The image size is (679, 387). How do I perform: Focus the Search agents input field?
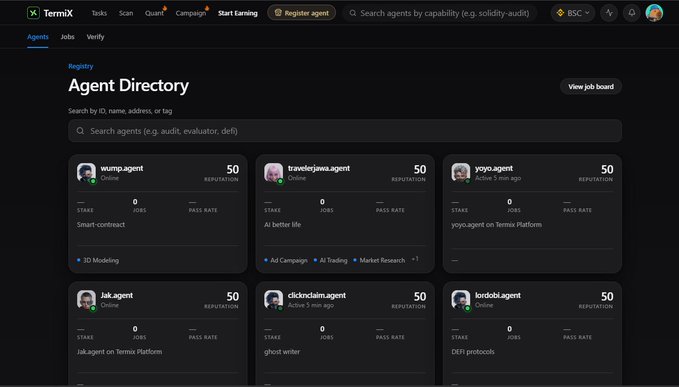click(x=345, y=131)
